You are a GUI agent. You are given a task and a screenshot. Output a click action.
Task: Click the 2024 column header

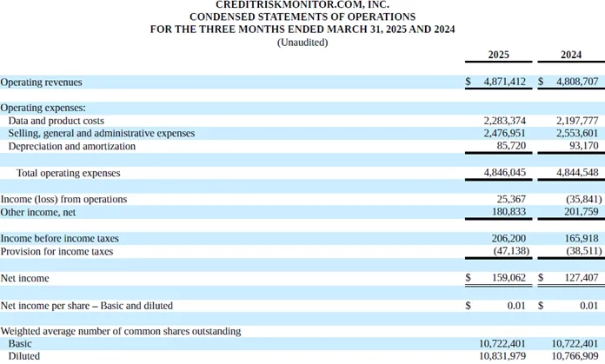(x=571, y=55)
